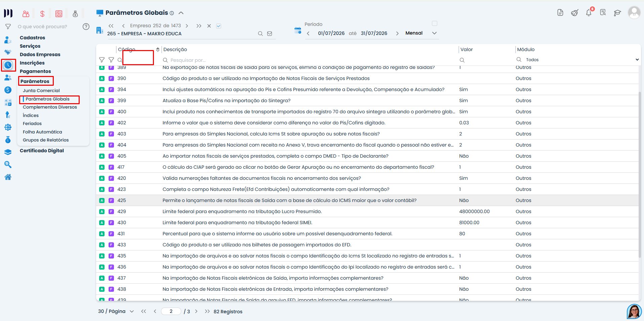The height and width of the screenshot is (321, 644).
Task: Open the notifications bell icon
Action: click(x=589, y=13)
